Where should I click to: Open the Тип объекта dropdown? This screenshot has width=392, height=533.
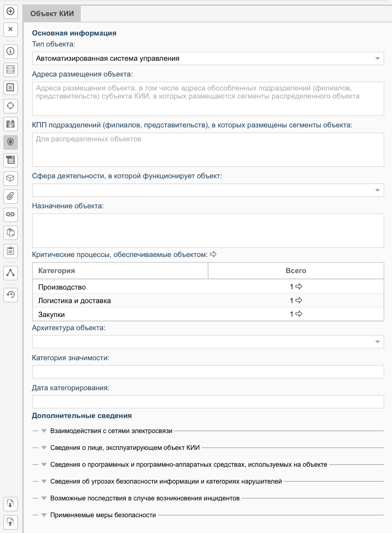pos(377,59)
